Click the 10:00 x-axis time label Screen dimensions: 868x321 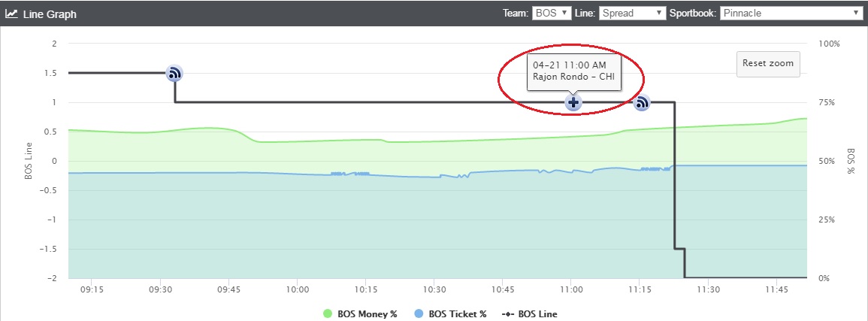[x=298, y=289]
